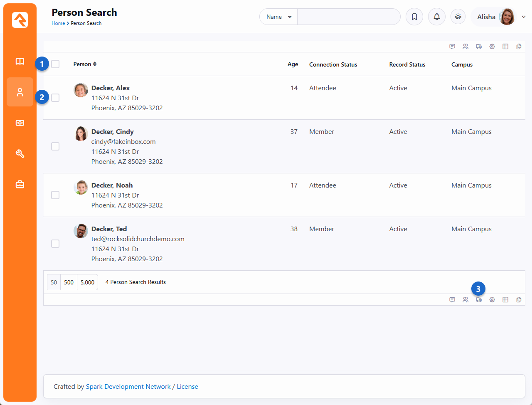Tick the checkbox next to Decker, Ted
The height and width of the screenshot is (405, 532).
pyautogui.click(x=55, y=244)
